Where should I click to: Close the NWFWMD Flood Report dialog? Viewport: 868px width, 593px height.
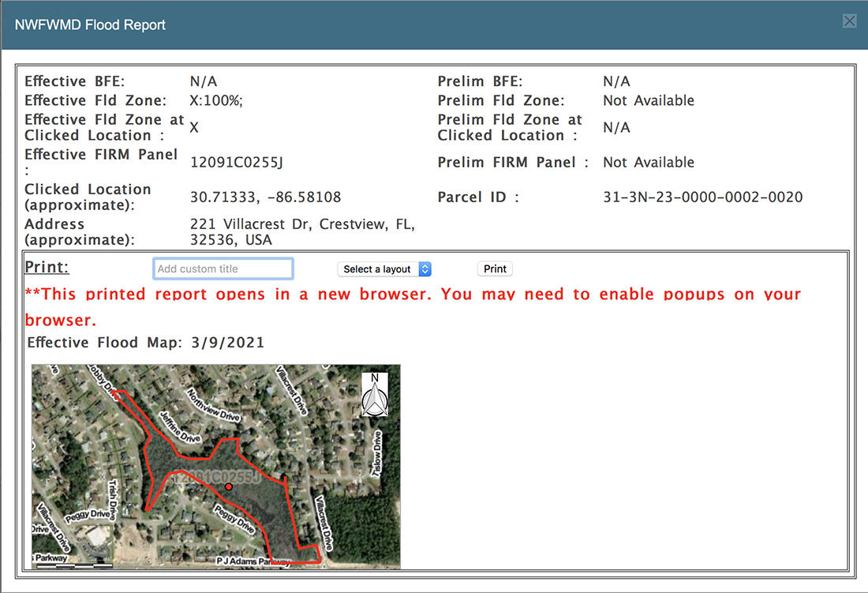(x=850, y=21)
